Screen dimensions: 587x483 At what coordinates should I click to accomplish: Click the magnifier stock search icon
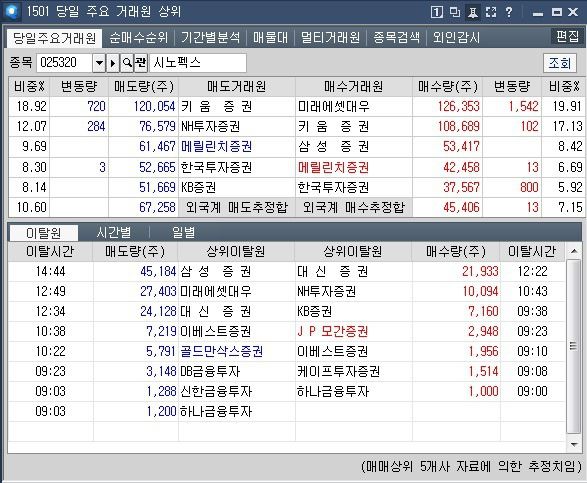(127, 63)
